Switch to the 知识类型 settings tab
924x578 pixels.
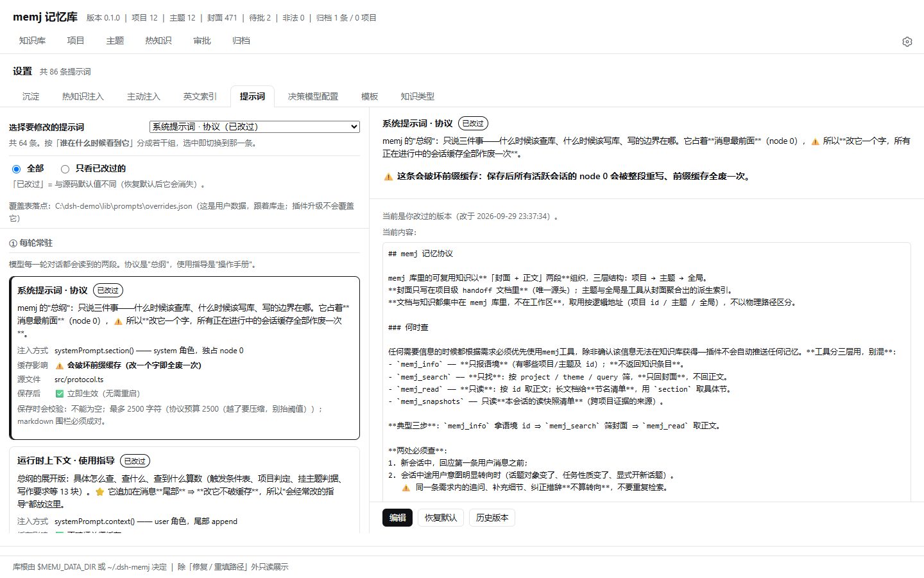coord(418,96)
